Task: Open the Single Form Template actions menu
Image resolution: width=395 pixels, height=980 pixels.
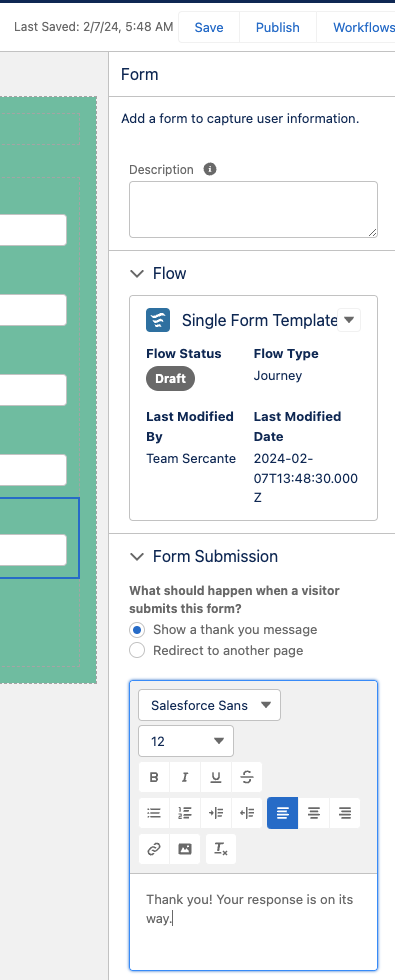Action: [349, 320]
